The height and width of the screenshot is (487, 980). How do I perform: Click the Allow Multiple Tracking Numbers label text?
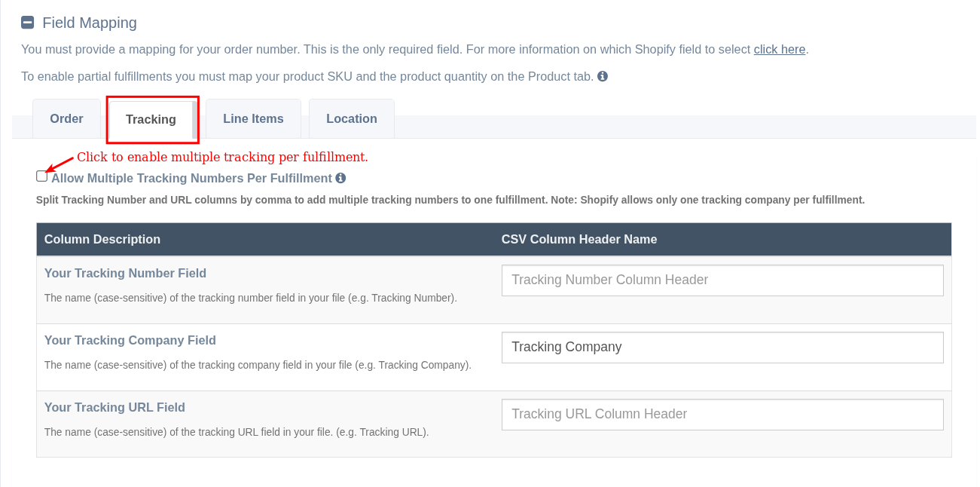[x=191, y=179]
